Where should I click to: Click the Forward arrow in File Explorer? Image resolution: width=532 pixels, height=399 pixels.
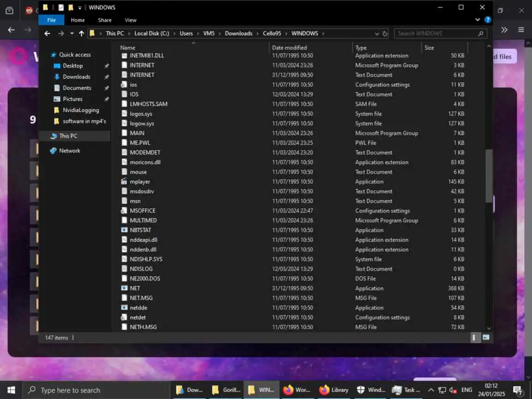point(61,33)
